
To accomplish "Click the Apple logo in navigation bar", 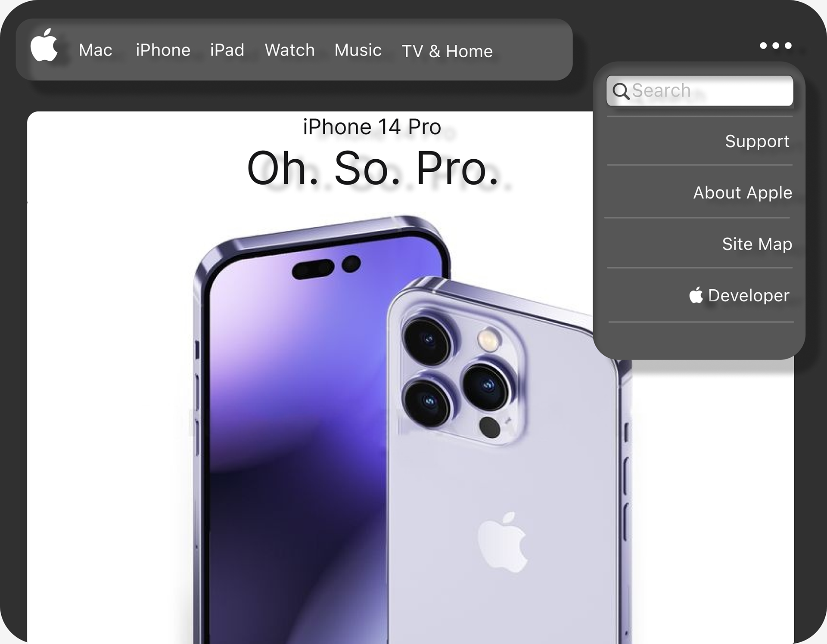I will pyautogui.click(x=44, y=45).
